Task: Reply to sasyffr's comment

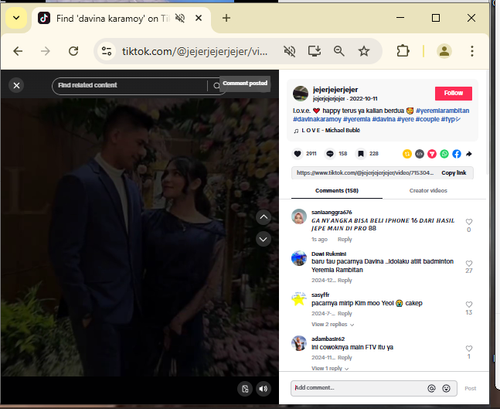Action: coord(345,314)
